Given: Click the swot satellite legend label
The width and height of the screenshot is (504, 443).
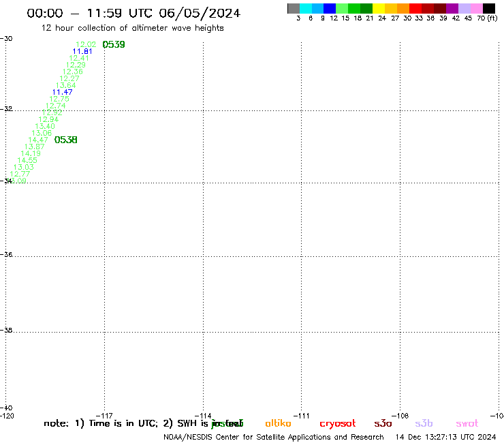Looking at the screenshot, I should pos(467,424).
